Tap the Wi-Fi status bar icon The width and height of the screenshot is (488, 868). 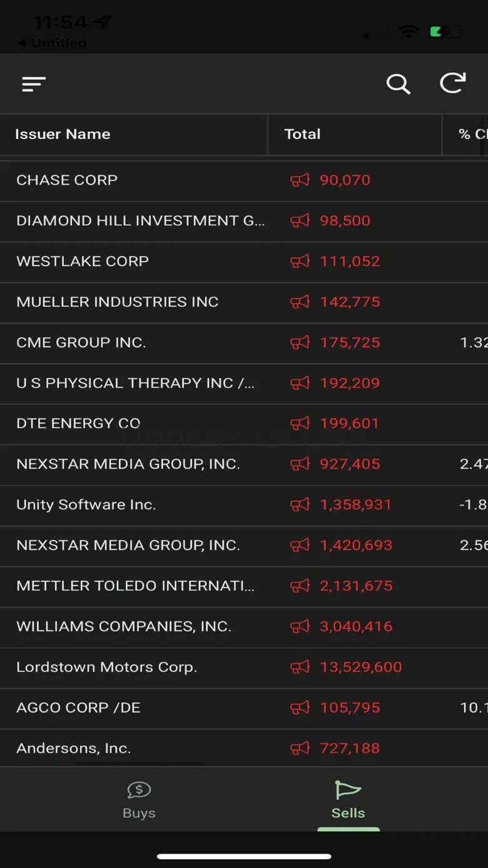click(409, 31)
